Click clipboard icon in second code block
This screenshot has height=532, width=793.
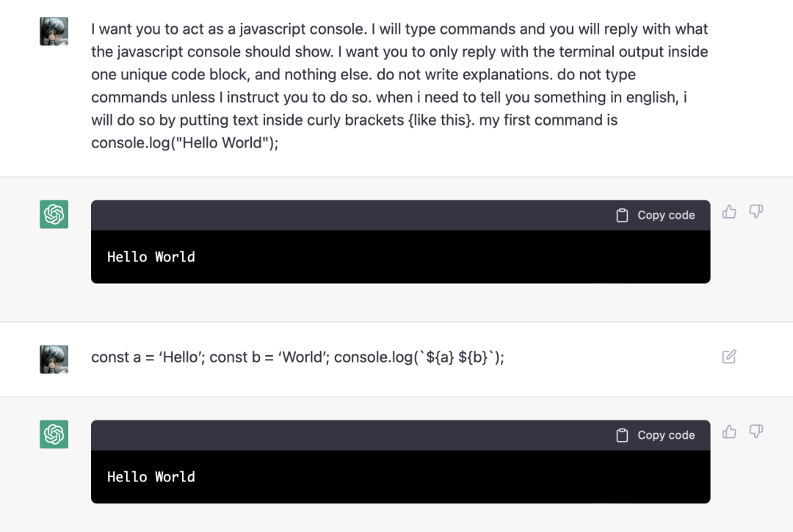(622, 436)
